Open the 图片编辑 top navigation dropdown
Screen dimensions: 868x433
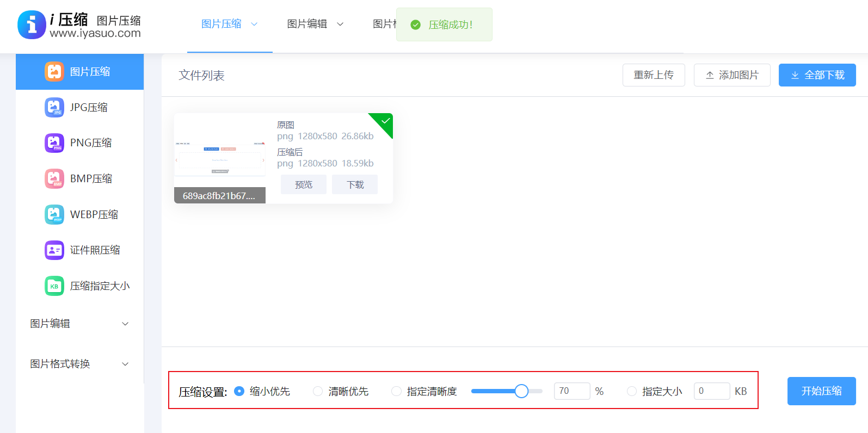tap(315, 24)
